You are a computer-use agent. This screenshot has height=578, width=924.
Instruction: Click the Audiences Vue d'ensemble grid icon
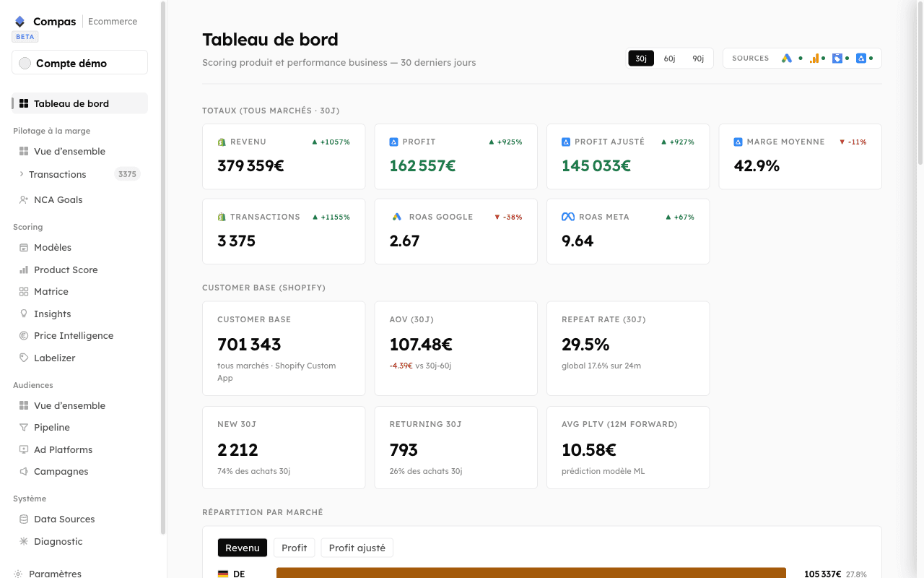click(x=24, y=405)
